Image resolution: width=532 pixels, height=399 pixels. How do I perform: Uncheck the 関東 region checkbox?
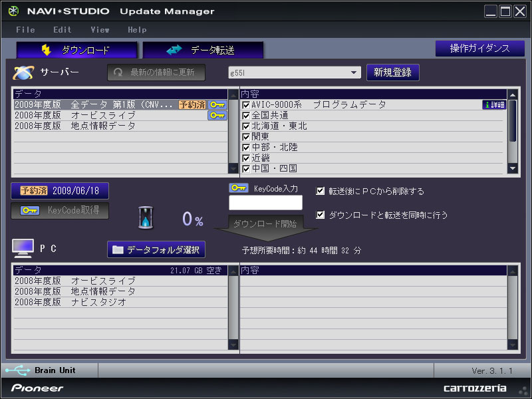246,136
